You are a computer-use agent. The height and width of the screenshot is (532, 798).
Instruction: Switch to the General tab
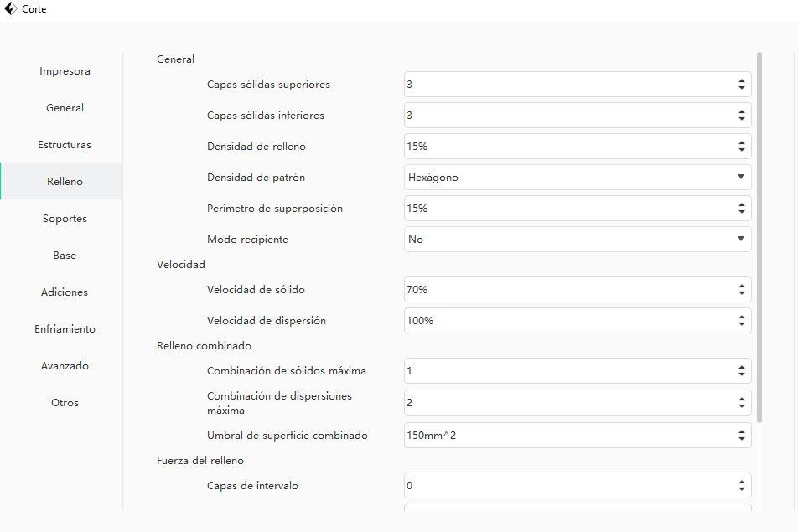[65, 108]
